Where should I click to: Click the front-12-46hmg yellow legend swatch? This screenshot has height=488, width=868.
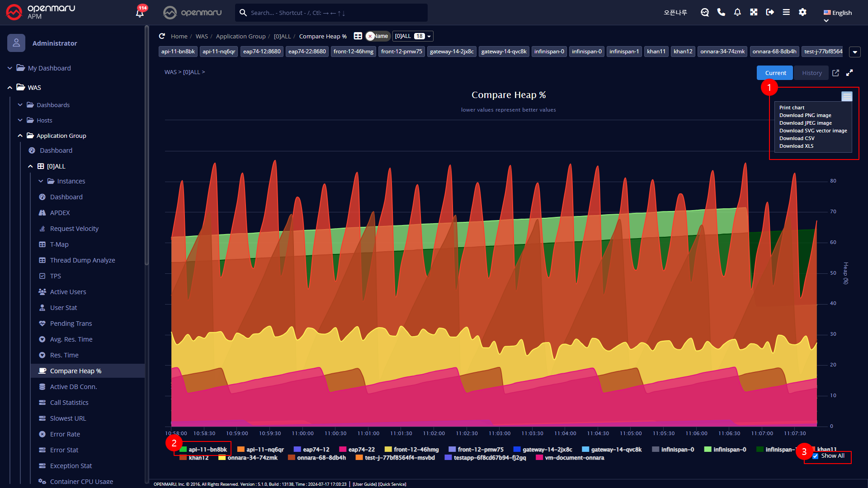coord(388,449)
